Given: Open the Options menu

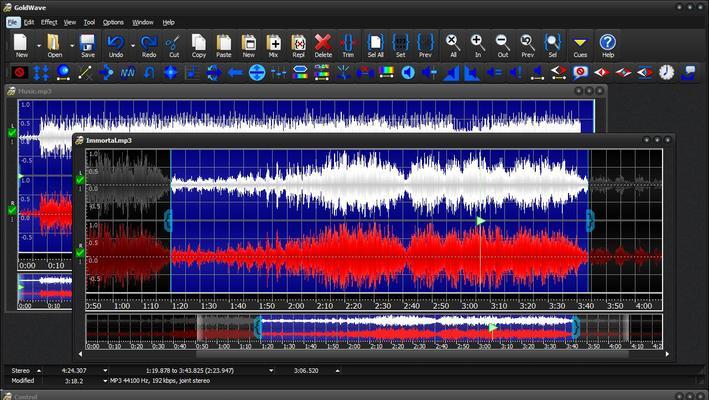Looking at the screenshot, I should (113, 22).
